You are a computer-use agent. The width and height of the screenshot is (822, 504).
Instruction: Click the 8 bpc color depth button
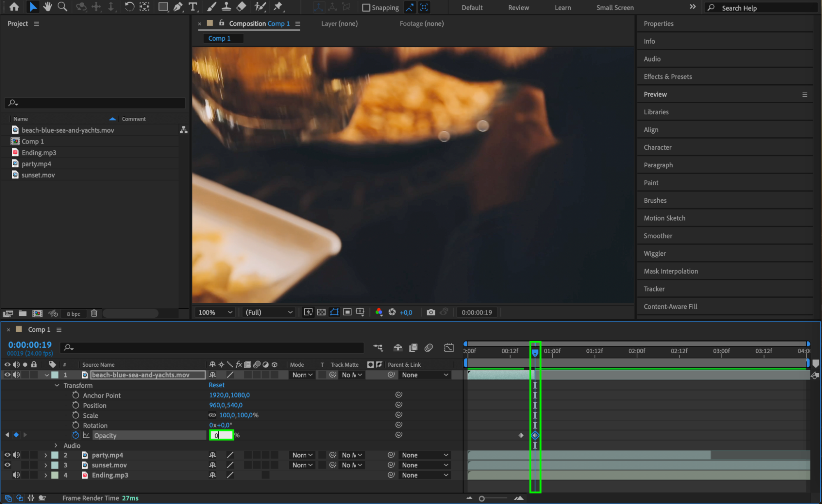[74, 314]
